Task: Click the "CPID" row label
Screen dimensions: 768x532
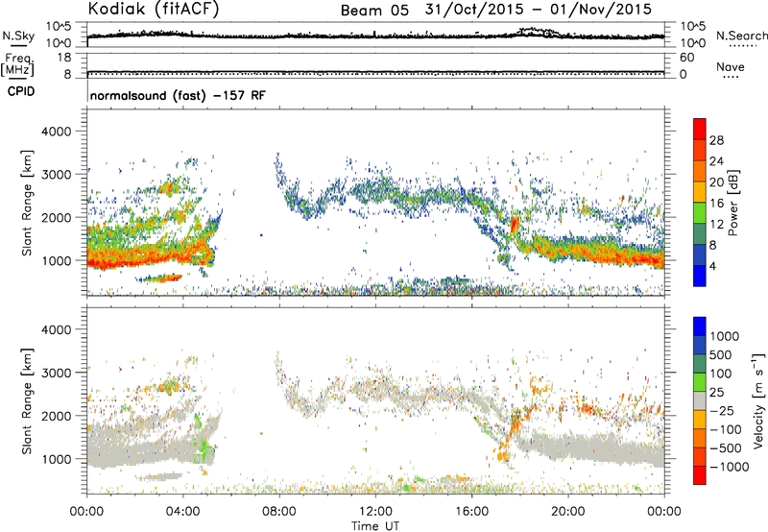Action: 21,91
